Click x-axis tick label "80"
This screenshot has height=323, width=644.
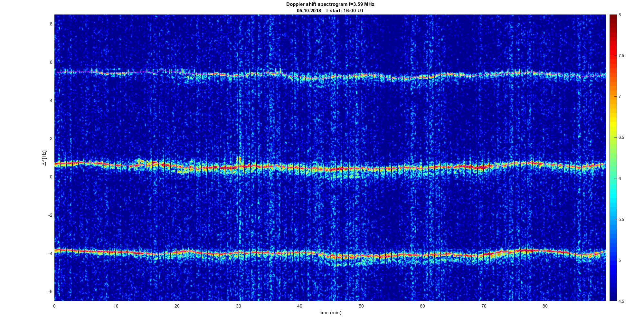545,306
